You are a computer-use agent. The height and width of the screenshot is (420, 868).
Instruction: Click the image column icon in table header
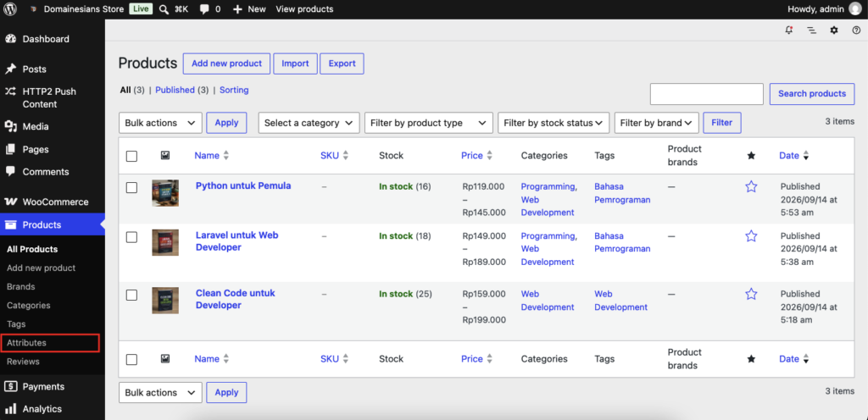(x=165, y=156)
